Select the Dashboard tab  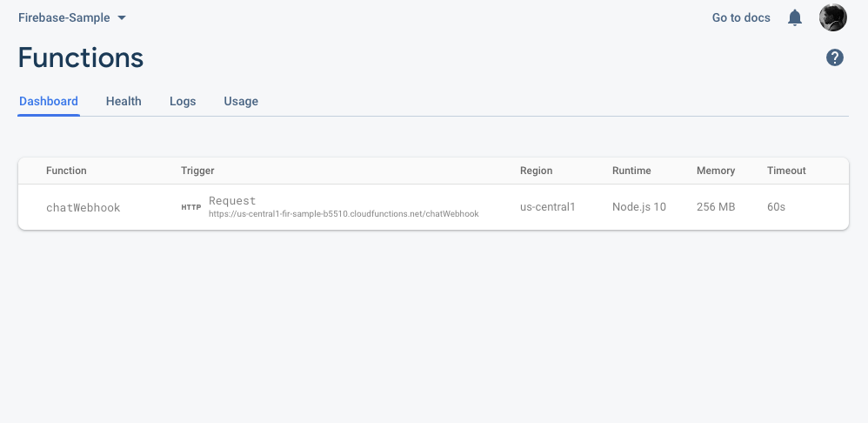49,101
